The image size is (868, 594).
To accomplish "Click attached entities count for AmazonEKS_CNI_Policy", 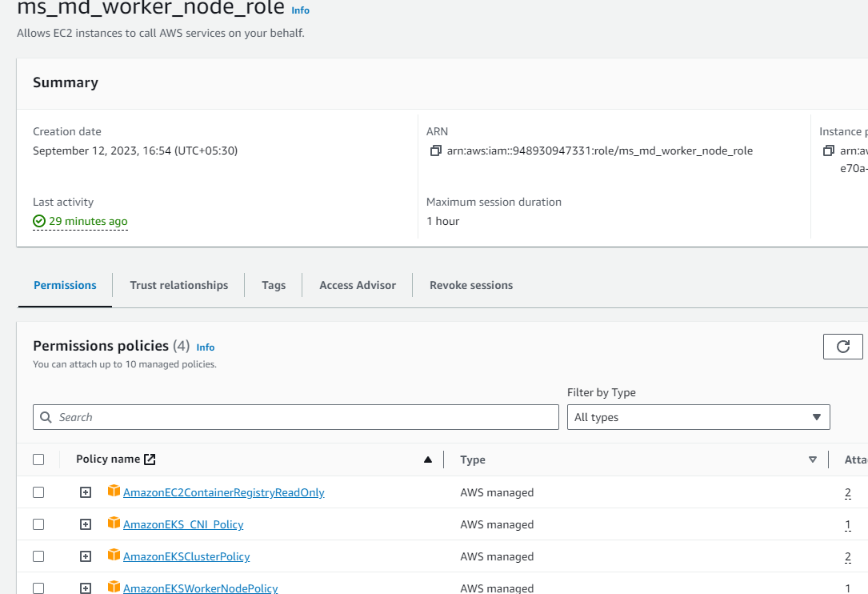I will 847,524.
